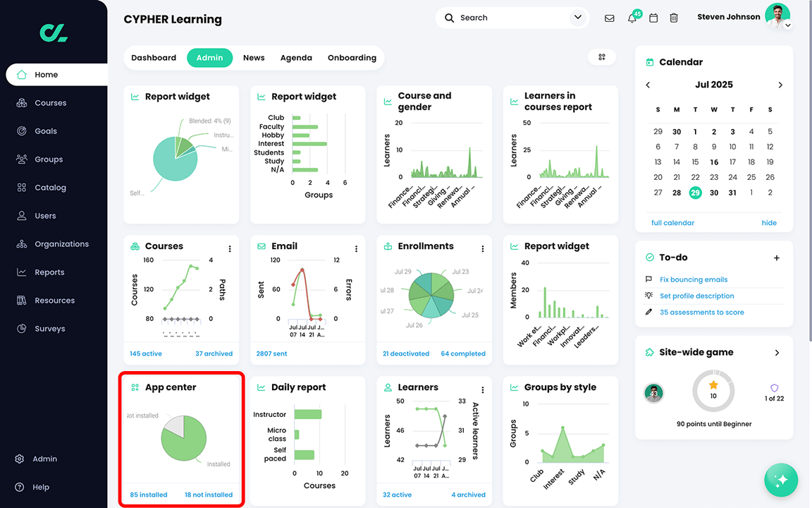Select July 29 in the calendar
The width and height of the screenshot is (812, 508).
coord(695,193)
